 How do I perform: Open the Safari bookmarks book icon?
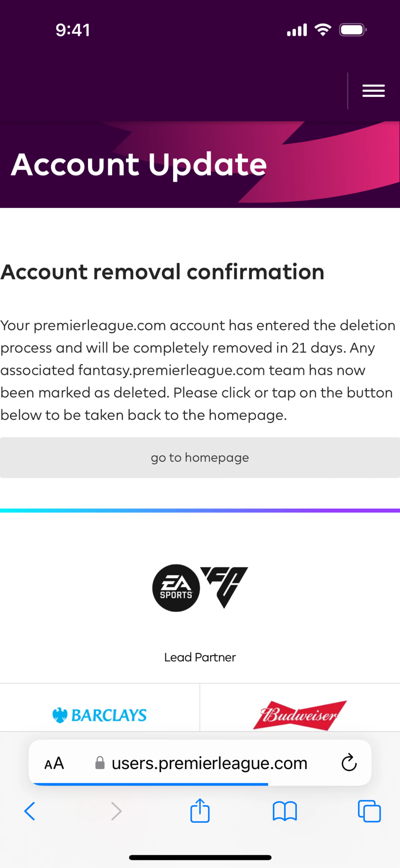[x=285, y=811]
